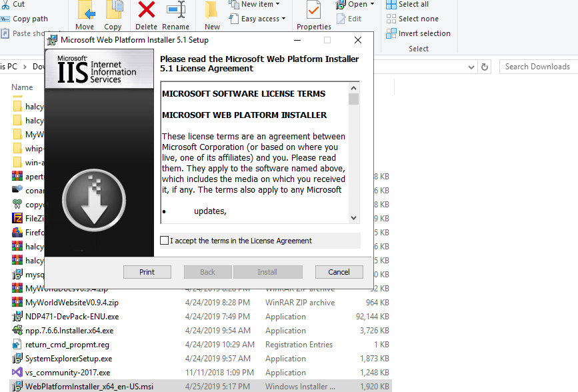Click the Print button in setup dialog
Image resolution: width=578 pixels, height=392 pixels.
(147, 272)
